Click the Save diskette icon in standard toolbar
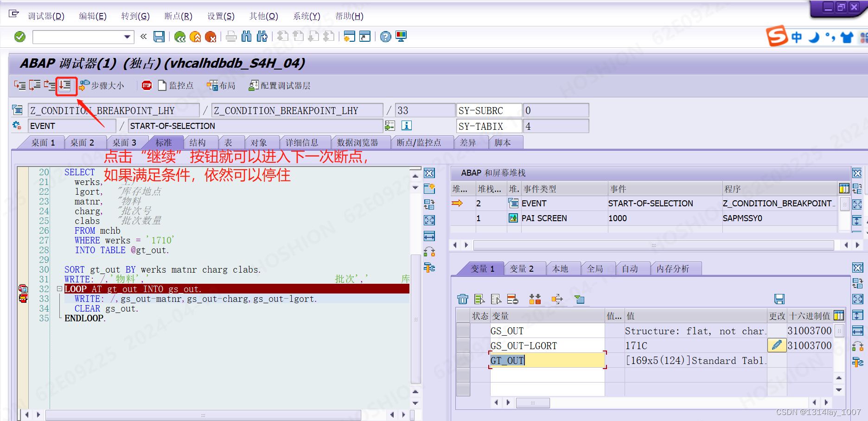 (159, 37)
